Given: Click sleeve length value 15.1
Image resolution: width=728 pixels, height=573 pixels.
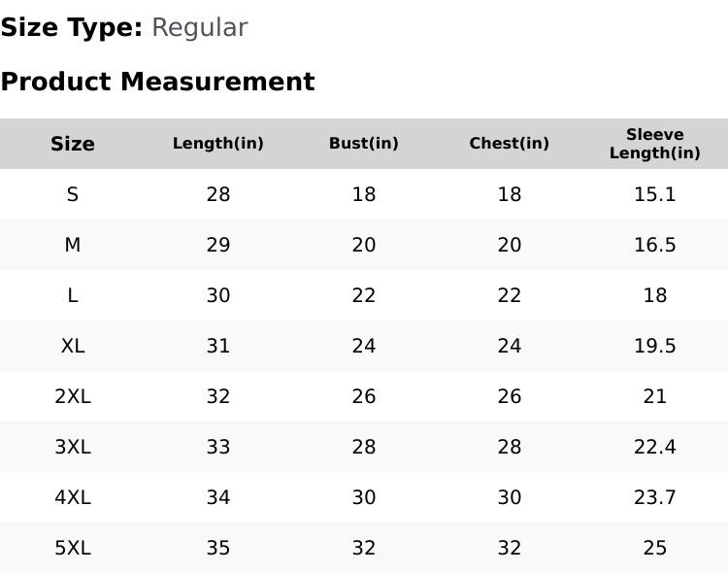Looking at the screenshot, I should pos(655,194).
